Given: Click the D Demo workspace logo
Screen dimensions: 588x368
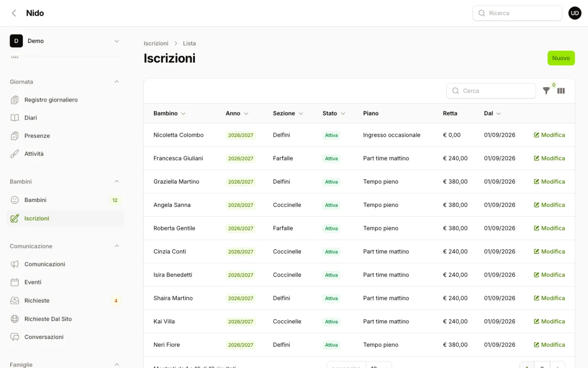Looking at the screenshot, I should (x=16, y=41).
